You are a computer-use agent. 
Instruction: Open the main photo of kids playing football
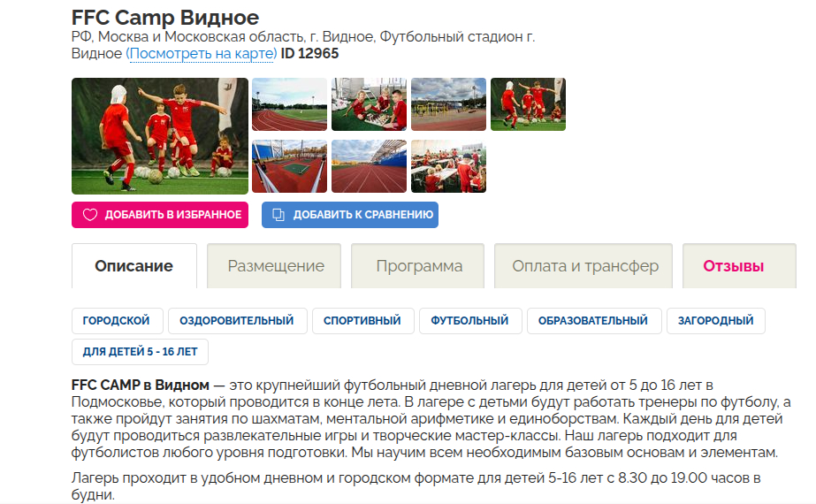click(160, 136)
